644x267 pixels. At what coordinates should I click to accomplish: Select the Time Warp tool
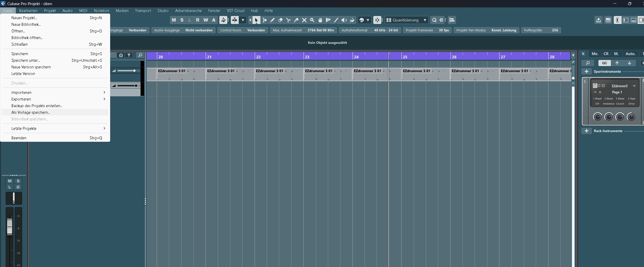[328, 20]
